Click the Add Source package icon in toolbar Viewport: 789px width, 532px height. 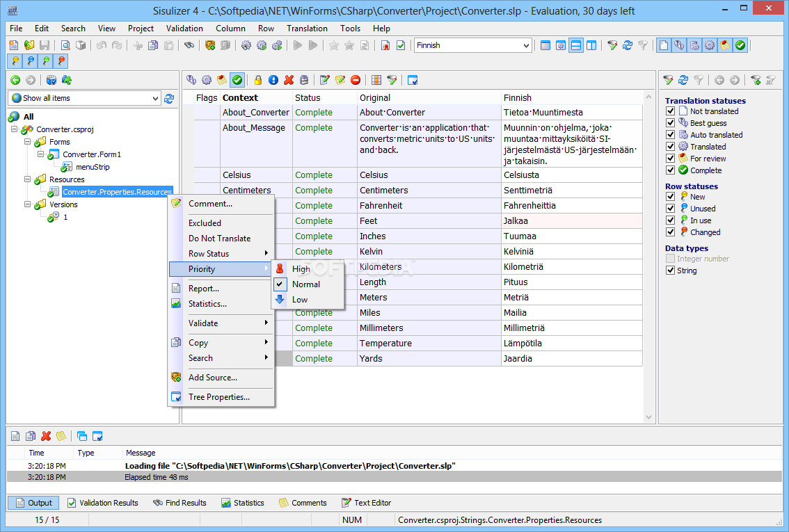[210, 45]
